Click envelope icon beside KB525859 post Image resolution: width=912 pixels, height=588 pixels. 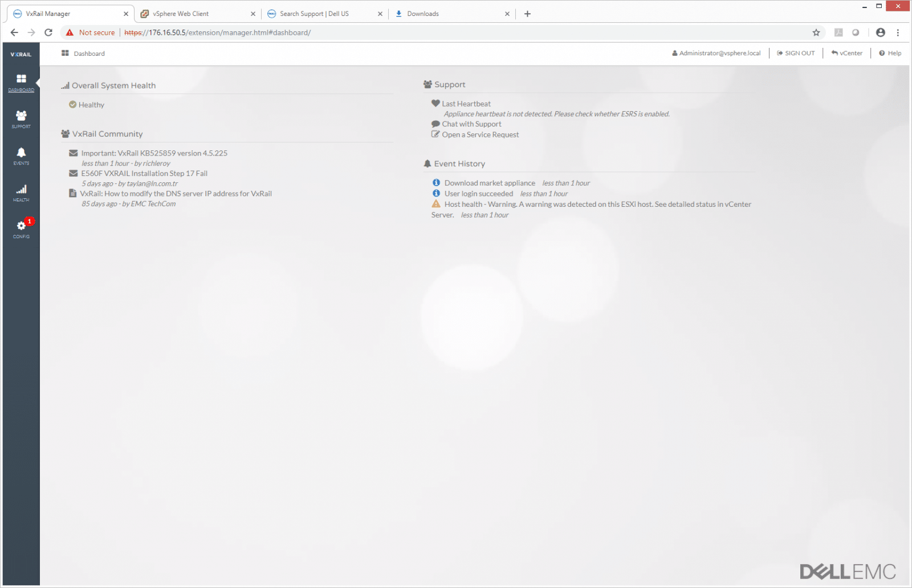point(73,153)
